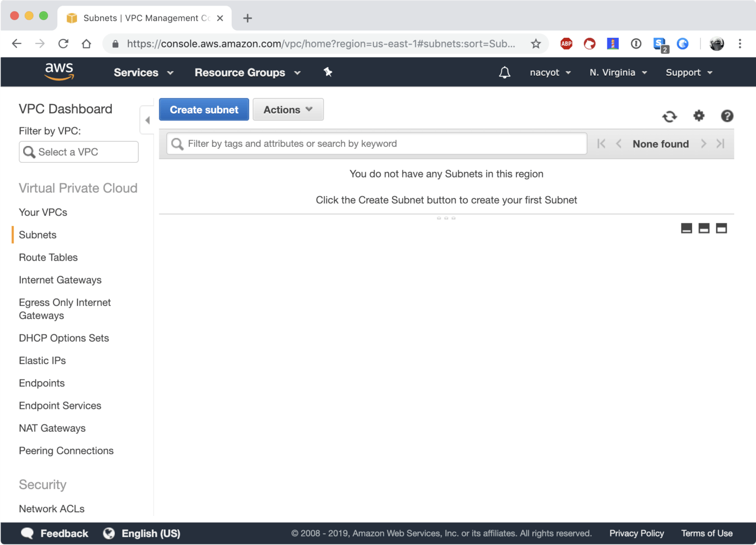Open Network ACLs in sidebar
Screen dimensions: 756x545
[52, 509]
